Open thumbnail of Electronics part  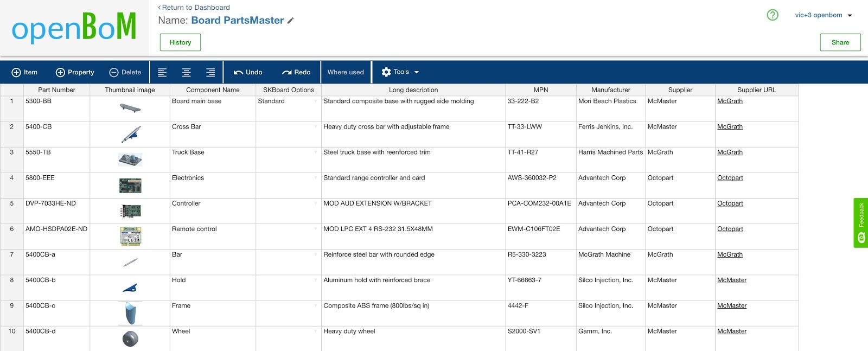[130, 186]
